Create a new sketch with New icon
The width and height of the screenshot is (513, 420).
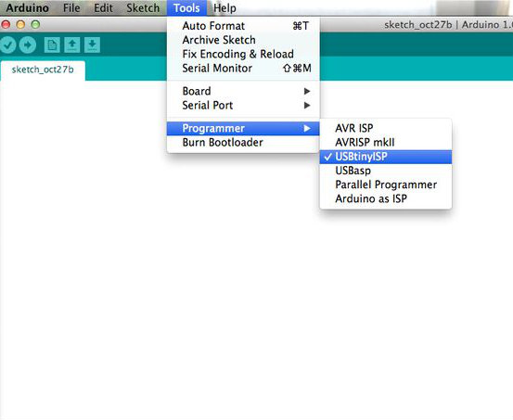(52, 45)
